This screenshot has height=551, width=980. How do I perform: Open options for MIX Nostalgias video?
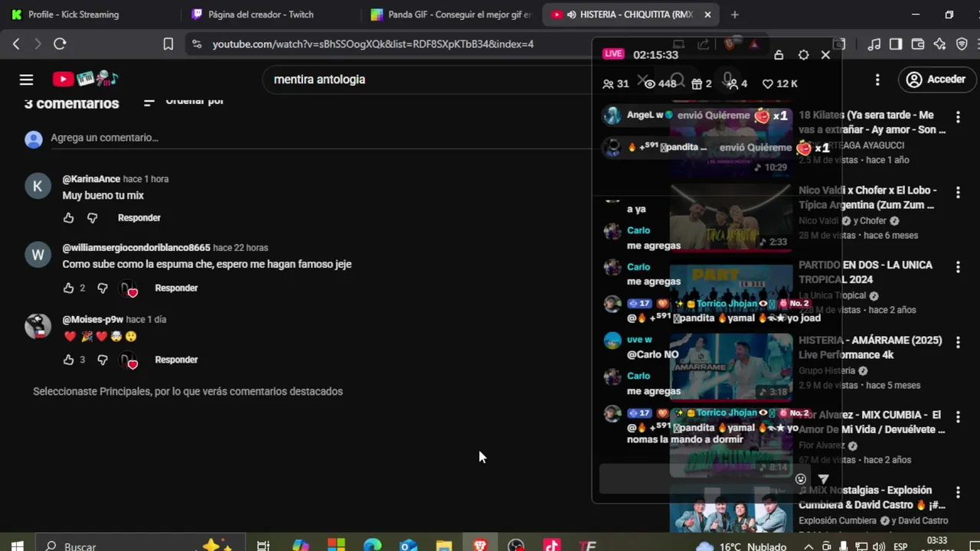point(958,492)
